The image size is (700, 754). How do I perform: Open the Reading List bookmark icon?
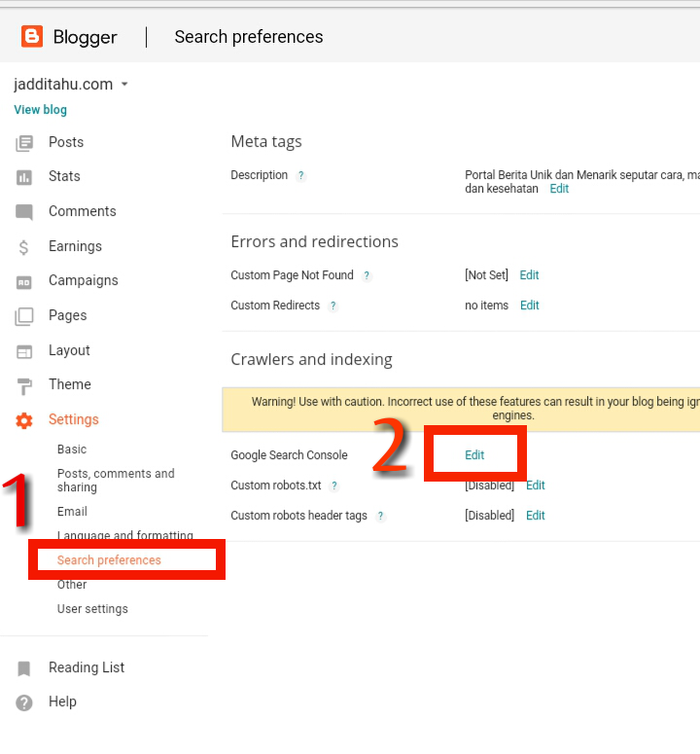(x=23, y=668)
